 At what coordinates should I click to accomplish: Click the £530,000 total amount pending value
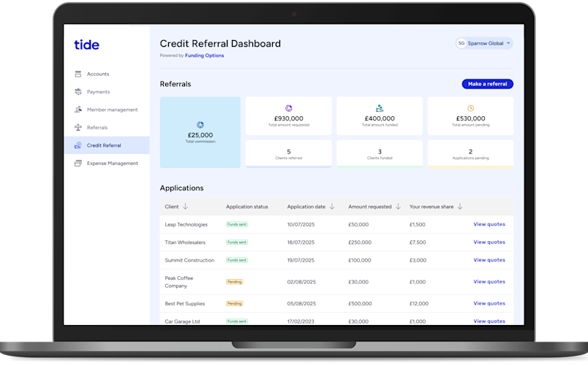(x=471, y=118)
